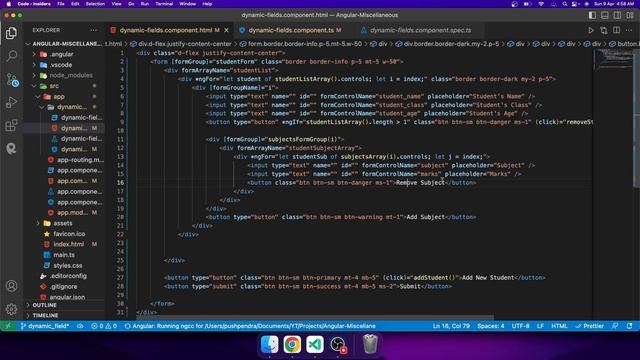Click the code minimap preview

(x=612, y=59)
